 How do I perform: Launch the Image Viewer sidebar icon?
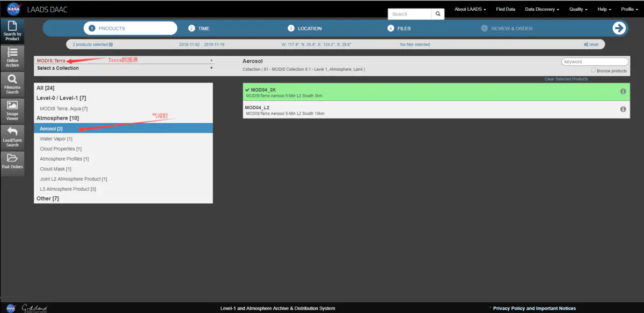(12, 110)
